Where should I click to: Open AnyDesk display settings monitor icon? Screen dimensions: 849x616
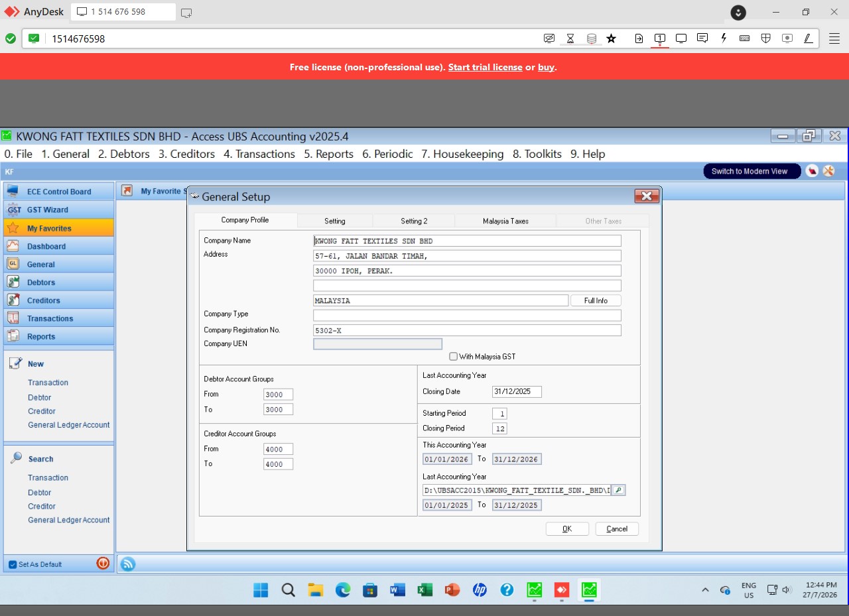click(x=681, y=38)
